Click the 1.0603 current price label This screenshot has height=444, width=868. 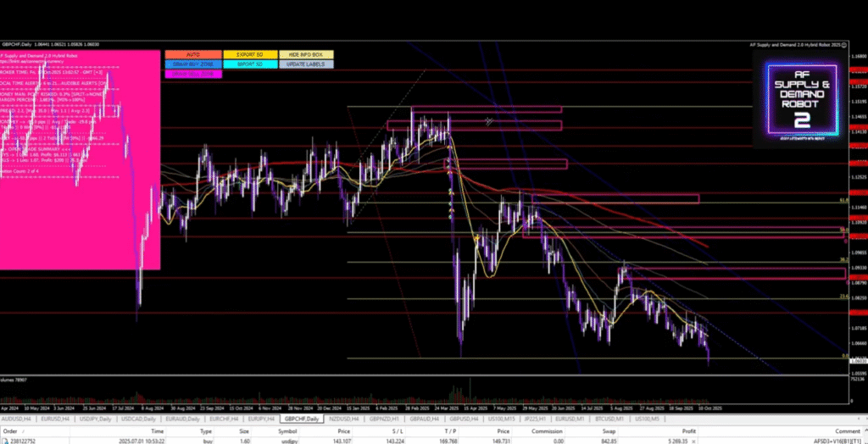pos(859,361)
